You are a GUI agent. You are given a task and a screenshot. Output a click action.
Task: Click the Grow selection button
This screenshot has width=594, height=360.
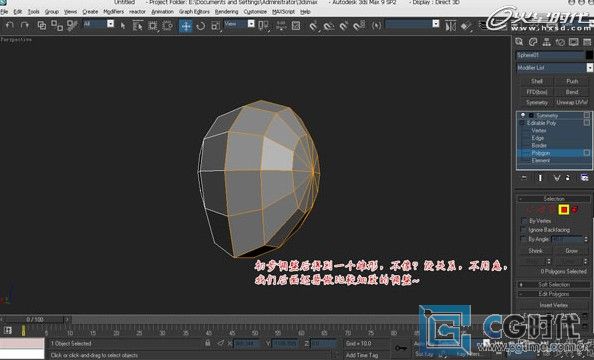572,251
